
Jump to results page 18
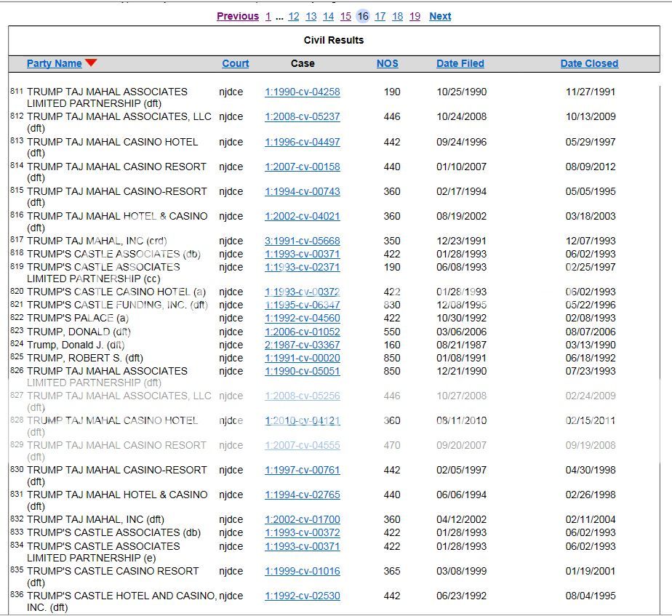pyautogui.click(x=397, y=16)
